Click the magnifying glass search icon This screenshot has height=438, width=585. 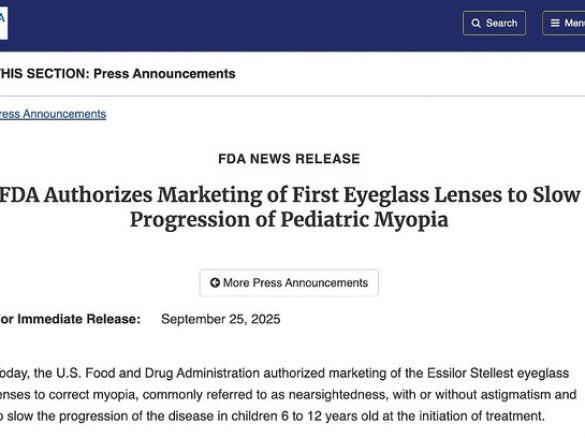coord(476,23)
